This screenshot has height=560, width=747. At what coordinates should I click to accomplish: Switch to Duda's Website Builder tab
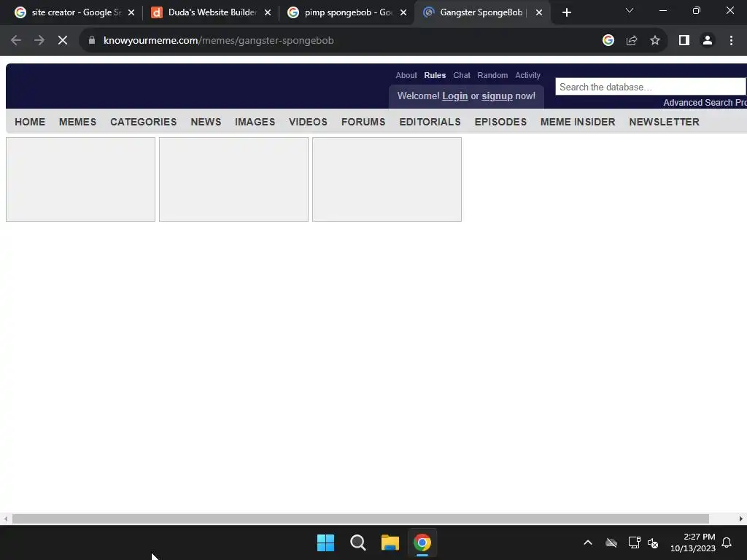[x=209, y=12]
